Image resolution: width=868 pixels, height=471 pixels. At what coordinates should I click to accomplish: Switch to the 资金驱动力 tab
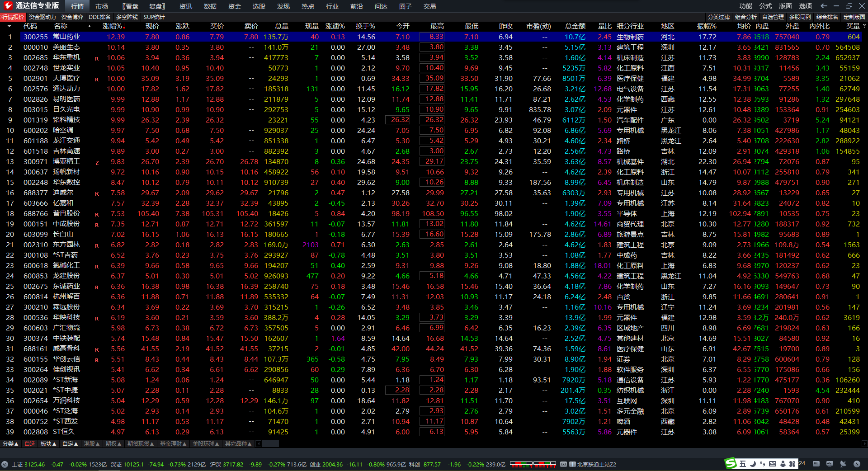pos(42,17)
